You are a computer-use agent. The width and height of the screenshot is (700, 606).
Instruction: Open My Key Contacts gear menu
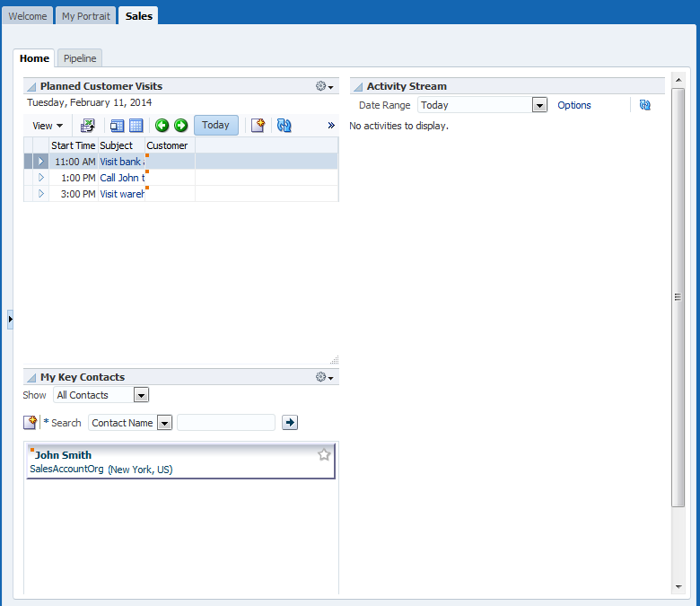click(x=324, y=377)
